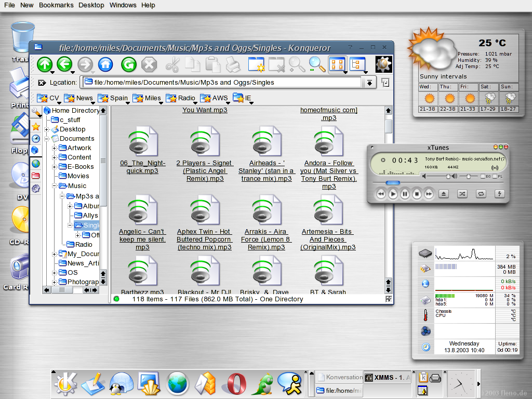Open the star bookmarks sidebar tab

(36, 127)
